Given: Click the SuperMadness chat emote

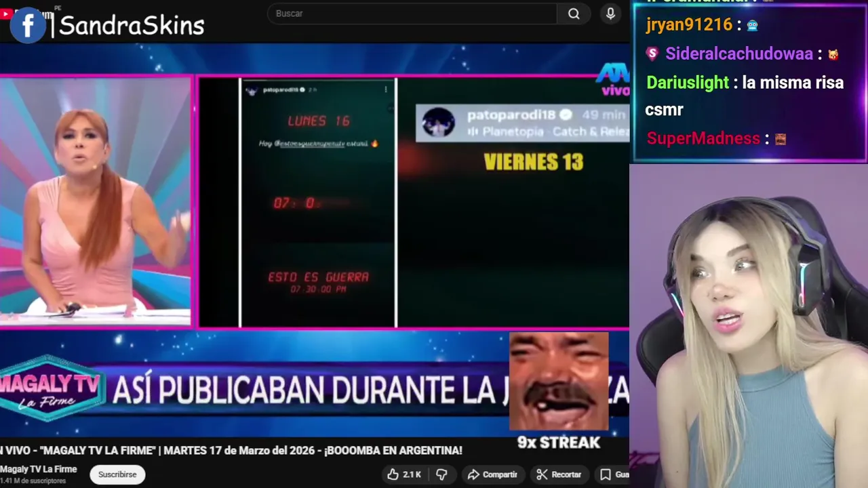Looking at the screenshot, I should pyautogui.click(x=780, y=139).
